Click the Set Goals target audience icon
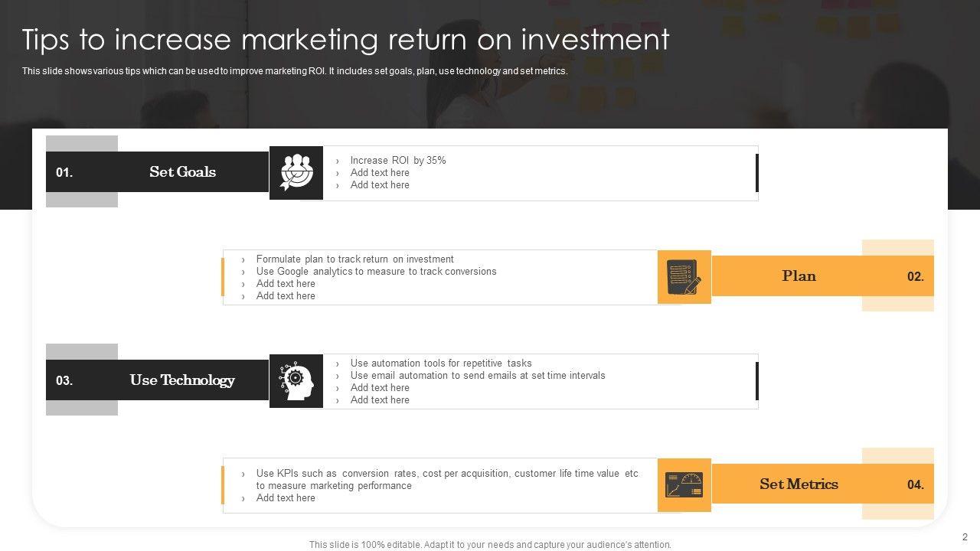980x551 pixels. (x=296, y=173)
